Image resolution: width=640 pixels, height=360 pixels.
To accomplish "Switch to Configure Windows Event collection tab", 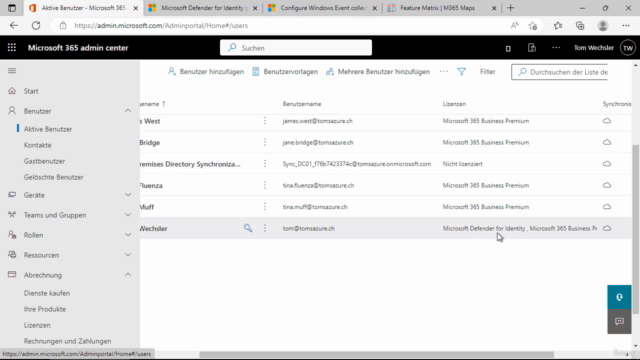I will pos(322,8).
